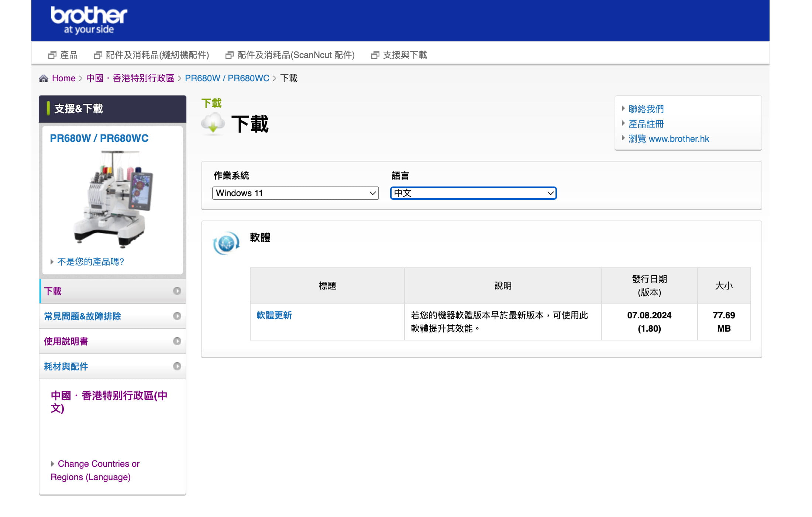The width and height of the screenshot is (812, 517).
Task: Click the 發行日期 (版本) column header
Action: tap(649, 286)
